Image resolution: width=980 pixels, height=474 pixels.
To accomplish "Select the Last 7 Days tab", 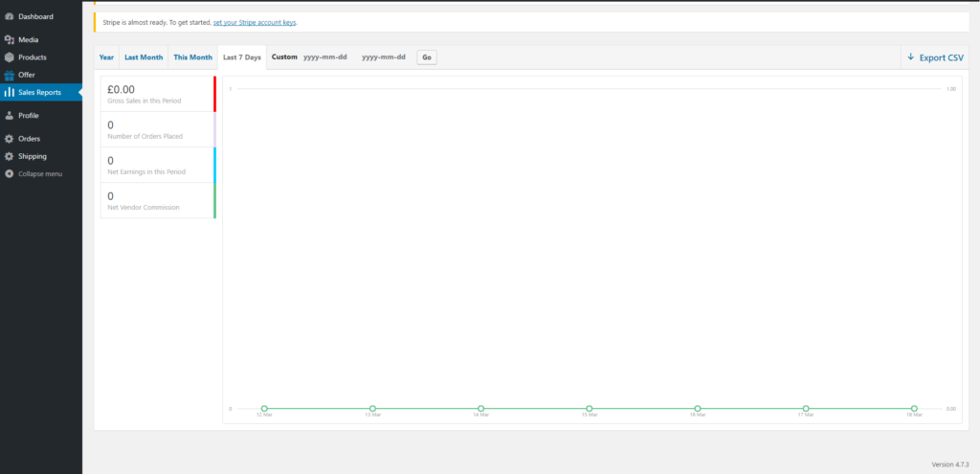I will click(x=242, y=57).
